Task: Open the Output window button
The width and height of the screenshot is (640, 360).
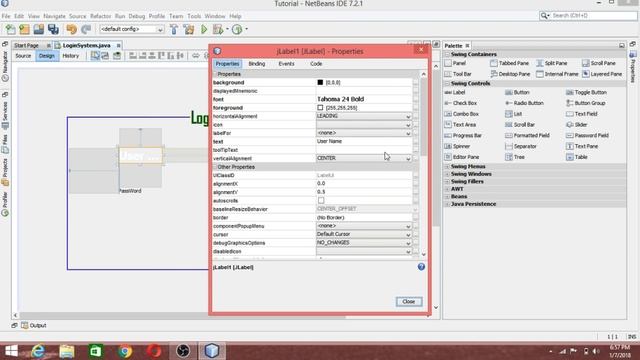Action: pyautogui.click(x=33, y=325)
